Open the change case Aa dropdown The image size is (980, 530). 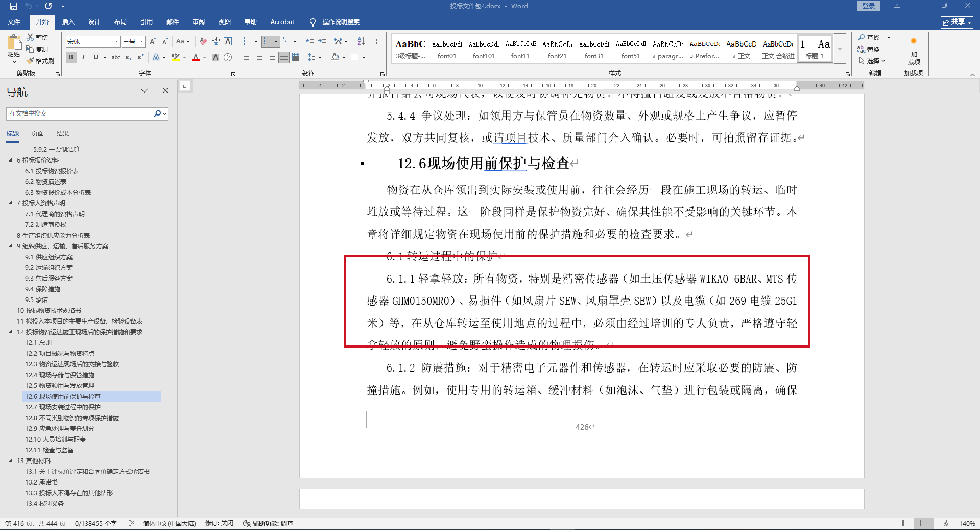[183, 41]
